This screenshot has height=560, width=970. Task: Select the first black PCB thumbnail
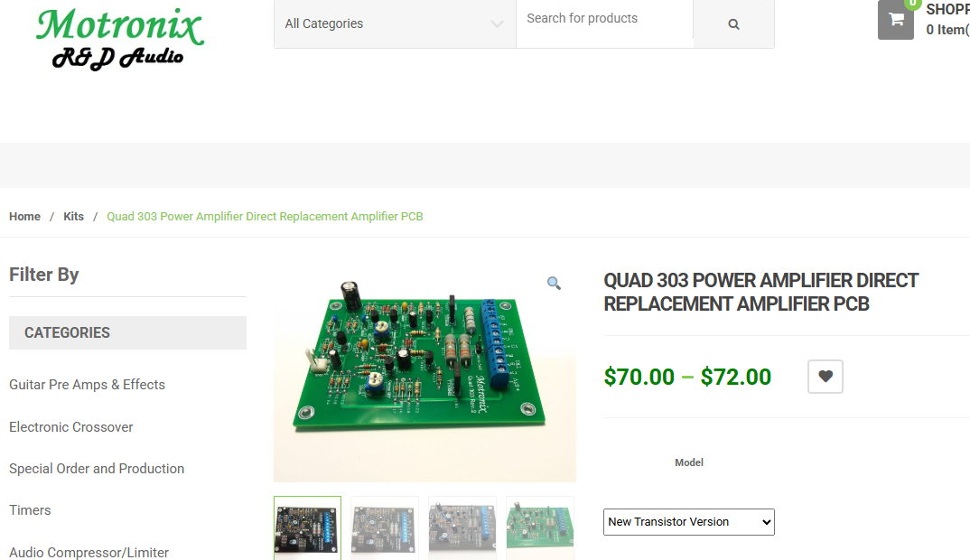(x=307, y=527)
